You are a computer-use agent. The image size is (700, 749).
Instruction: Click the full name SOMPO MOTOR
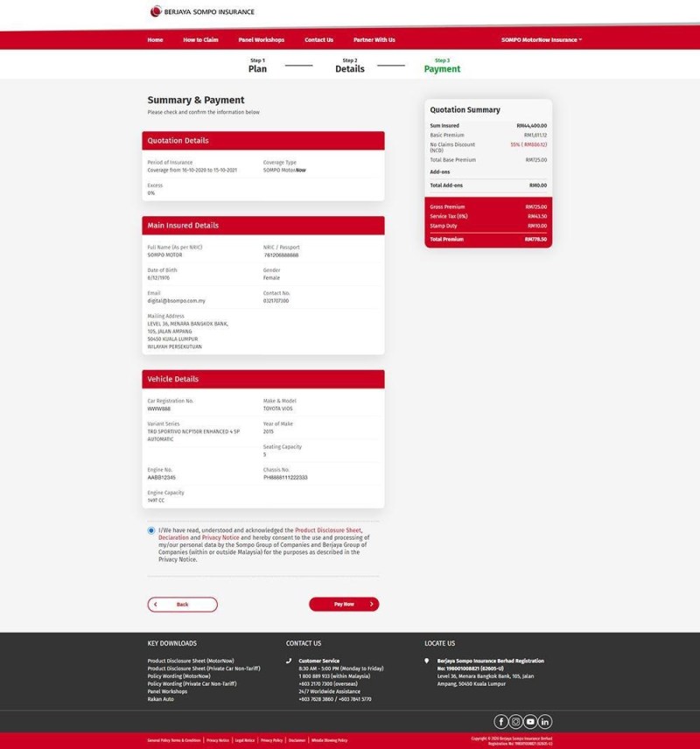pyautogui.click(x=164, y=255)
